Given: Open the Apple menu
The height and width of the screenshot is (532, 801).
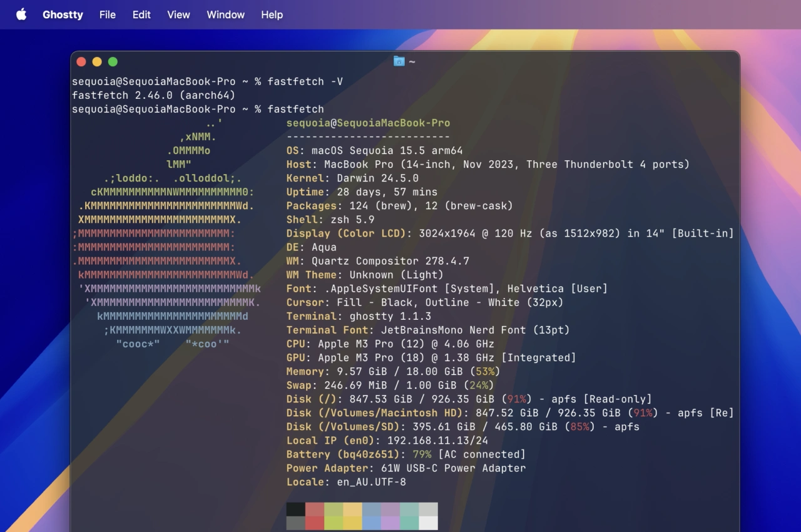Looking at the screenshot, I should [x=21, y=14].
